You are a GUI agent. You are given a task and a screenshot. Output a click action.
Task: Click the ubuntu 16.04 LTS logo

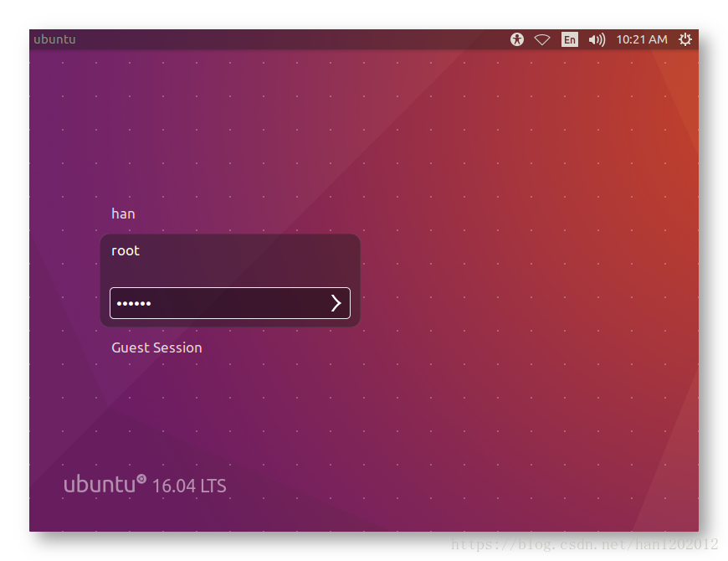pos(145,484)
